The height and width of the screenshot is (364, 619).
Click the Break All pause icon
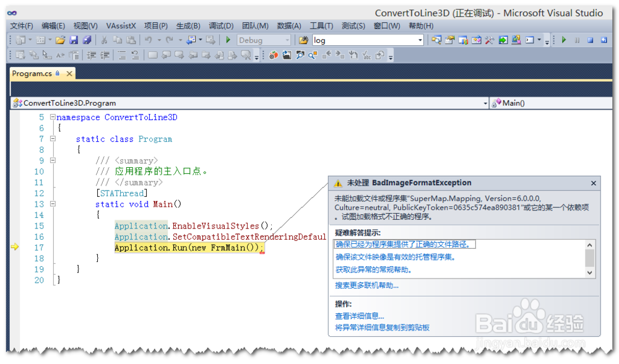(577, 40)
